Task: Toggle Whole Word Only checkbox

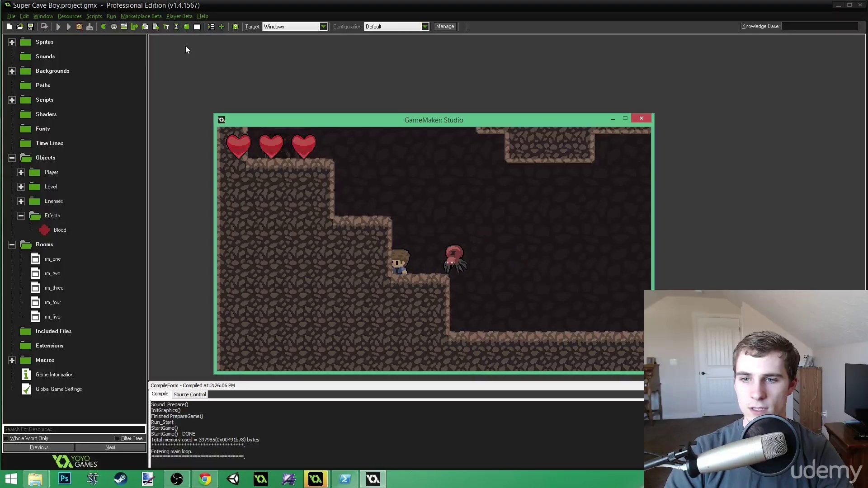Action: click(x=6, y=438)
